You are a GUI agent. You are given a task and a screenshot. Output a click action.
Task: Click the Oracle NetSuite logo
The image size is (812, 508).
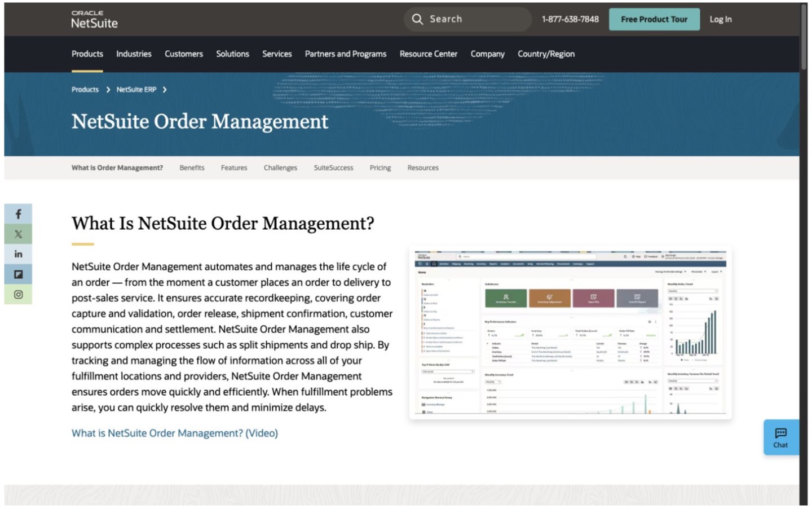94,19
